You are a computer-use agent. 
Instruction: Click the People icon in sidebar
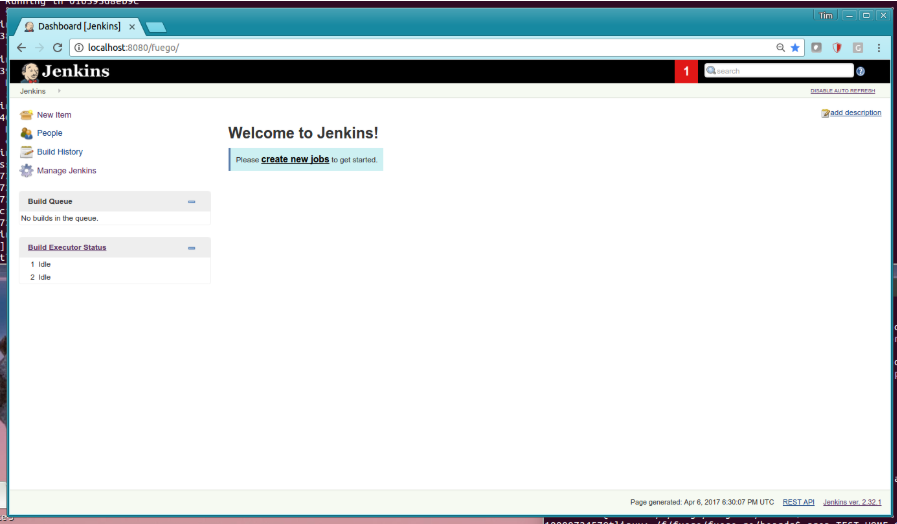click(26, 133)
